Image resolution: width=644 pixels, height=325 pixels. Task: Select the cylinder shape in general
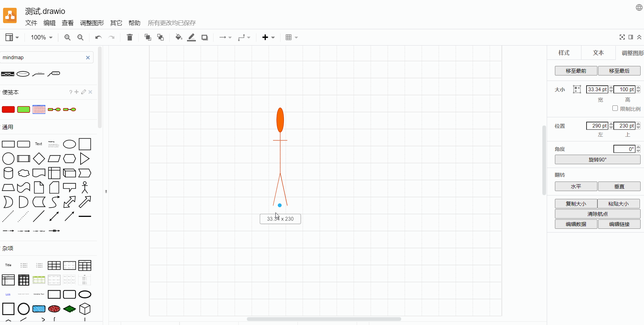[8, 173]
